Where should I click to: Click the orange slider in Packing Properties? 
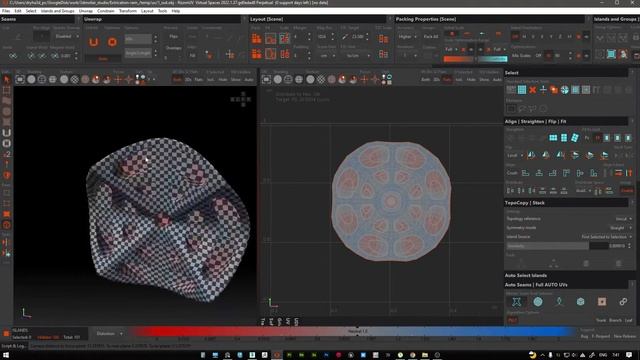[x=458, y=59]
